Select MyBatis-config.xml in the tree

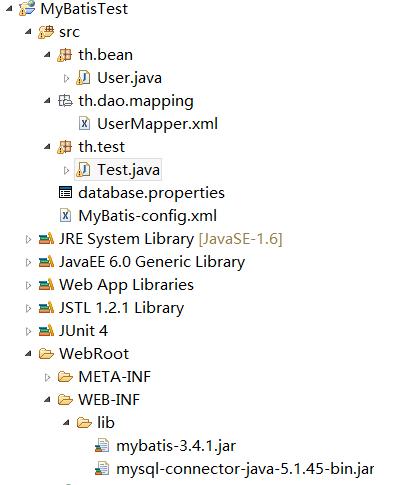click(x=147, y=216)
